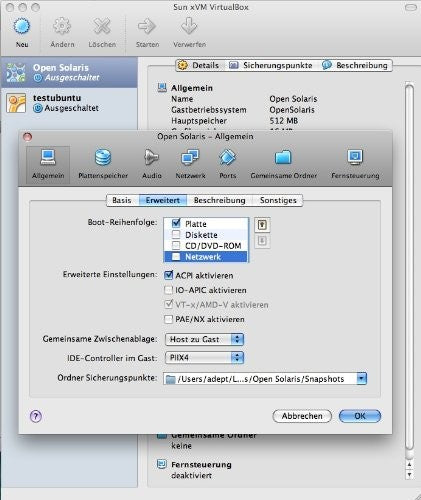The height and width of the screenshot is (500, 421).
Task: Click scrollbar up arrow in details pane
Action: point(410,464)
